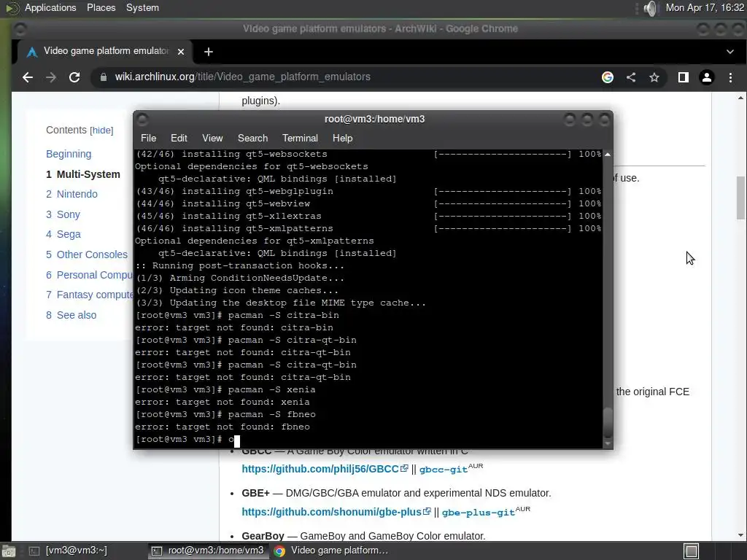
Task: Open the terminal's Edit menu
Action: [x=179, y=138]
